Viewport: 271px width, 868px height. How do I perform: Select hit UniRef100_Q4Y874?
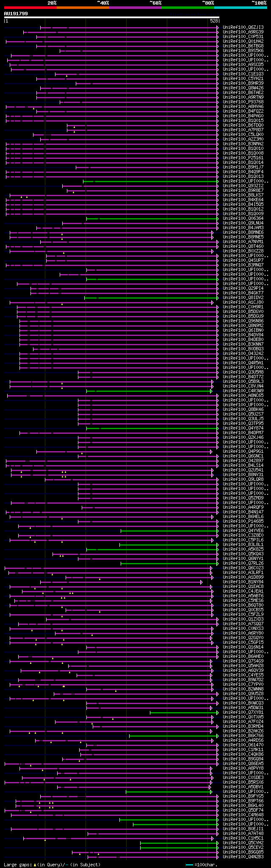coord(243,428)
